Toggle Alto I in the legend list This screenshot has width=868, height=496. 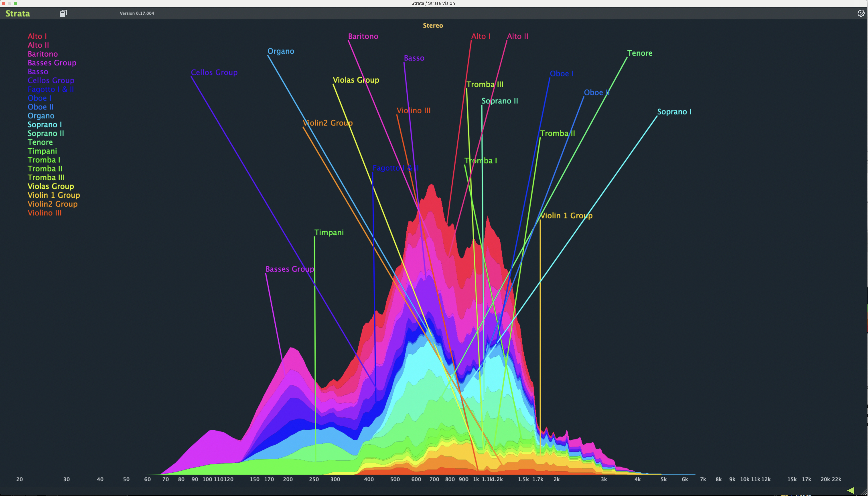37,36
